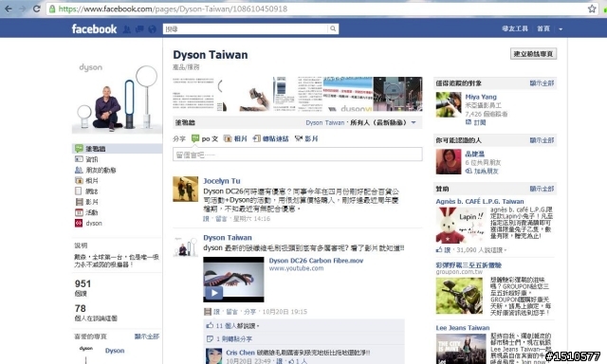The width and height of the screenshot is (607, 364).
Task: Open notifications globe icon in header
Action: pyautogui.click(x=152, y=29)
